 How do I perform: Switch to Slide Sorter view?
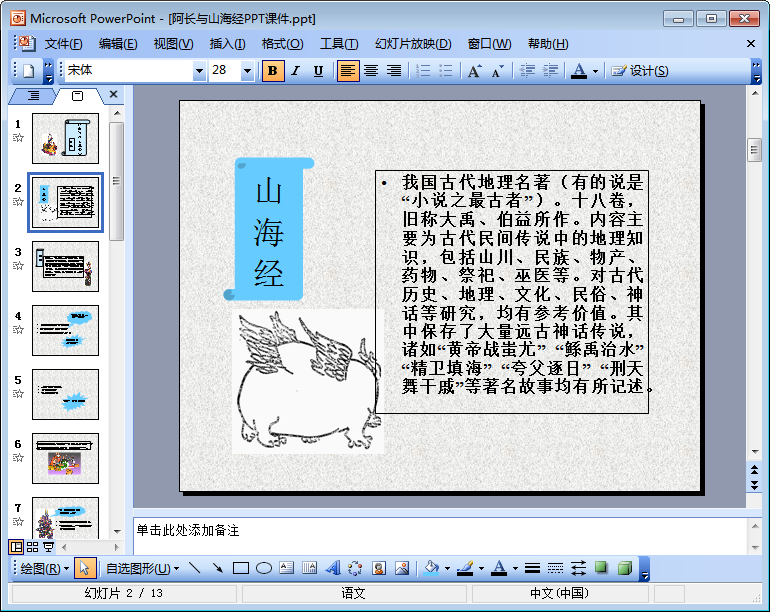point(32,547)
